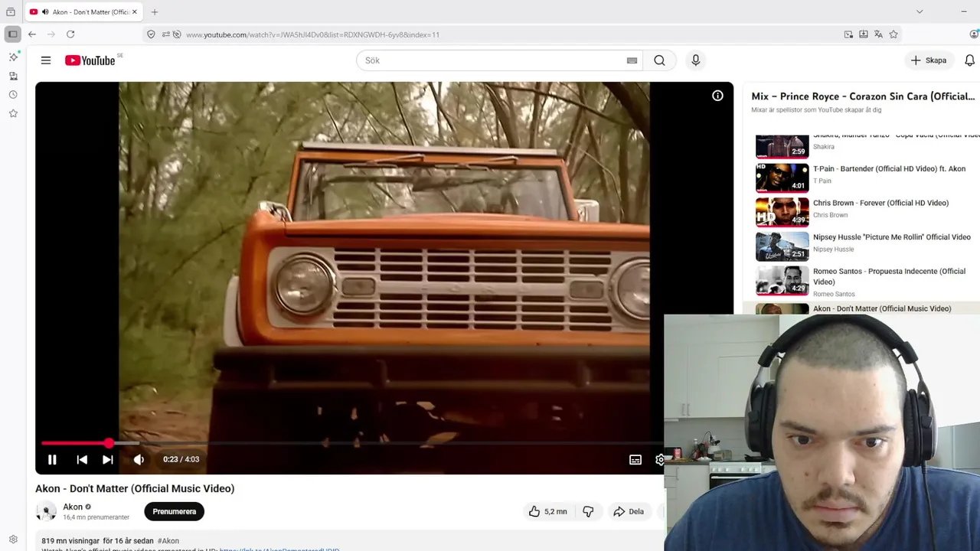
Task: Play Chris Brown - Forever from the playlist
Action: pos(880,204)
